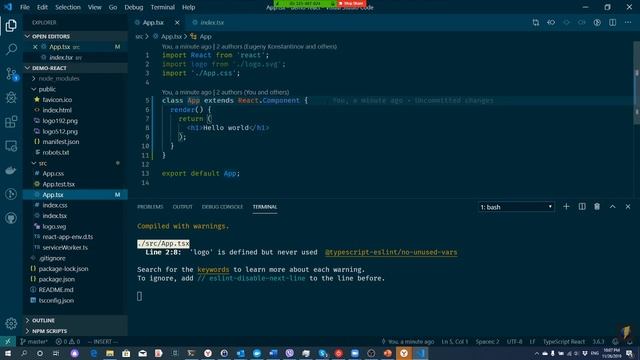Open the Remote Explorer monitor icon
The height and width of the screenshot is (360, 640).
coord(11,146)
